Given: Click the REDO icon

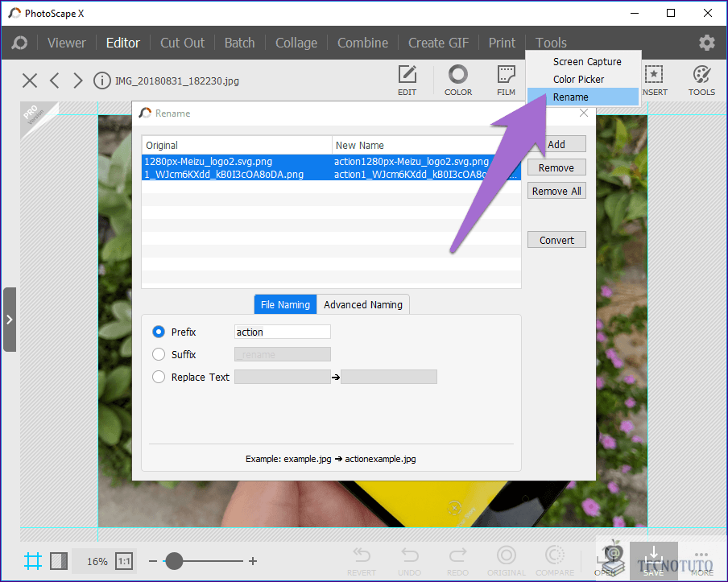Looking at the screenshot, I should 457,561.
